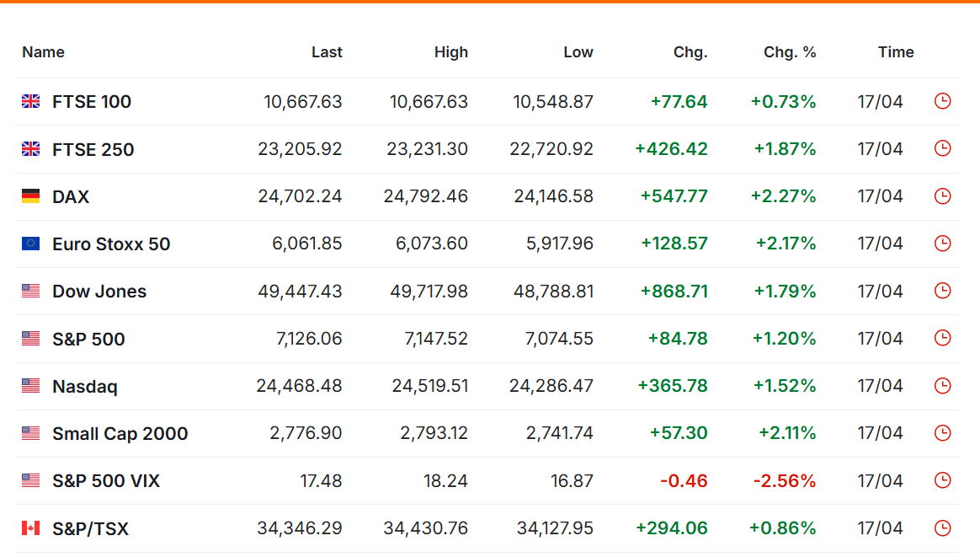Sort by the High column header
The width and height of the screenshot is (980, 557).
click(x=450, y=52)
